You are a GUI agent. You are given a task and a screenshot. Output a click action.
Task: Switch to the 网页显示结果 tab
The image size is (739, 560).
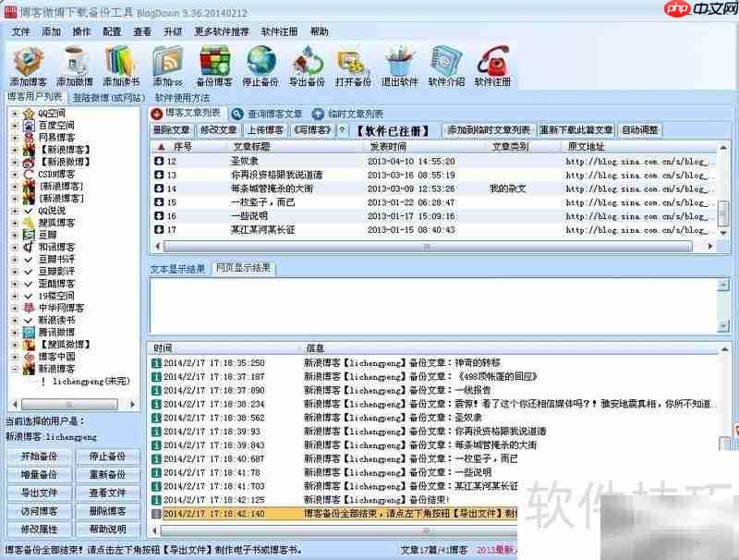(x=243, y=268)
